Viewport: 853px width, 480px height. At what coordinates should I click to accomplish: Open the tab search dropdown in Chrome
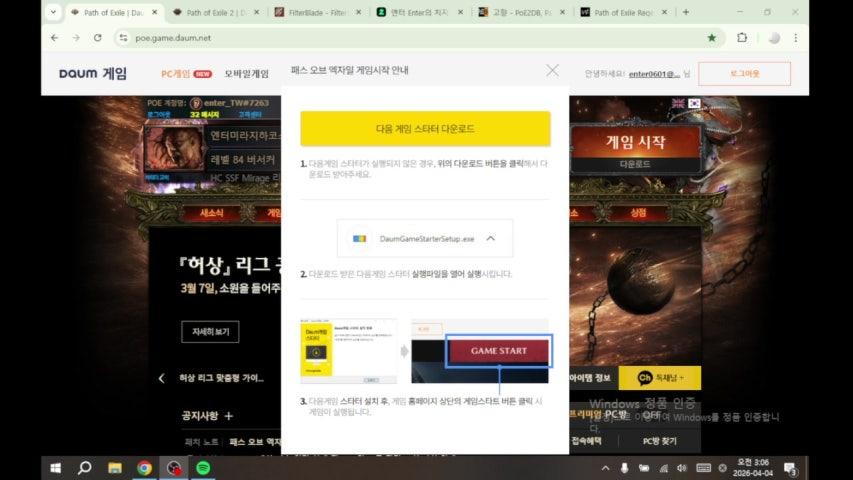point(53,12)
